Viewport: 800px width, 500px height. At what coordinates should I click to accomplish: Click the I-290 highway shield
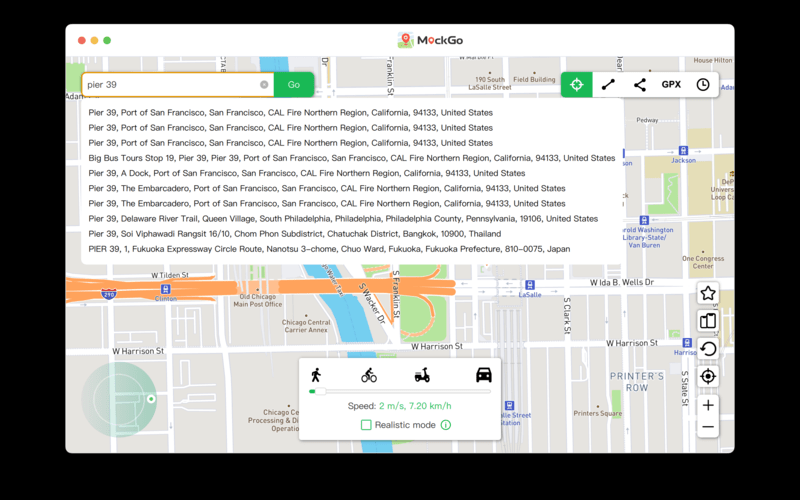coord(109,294)
